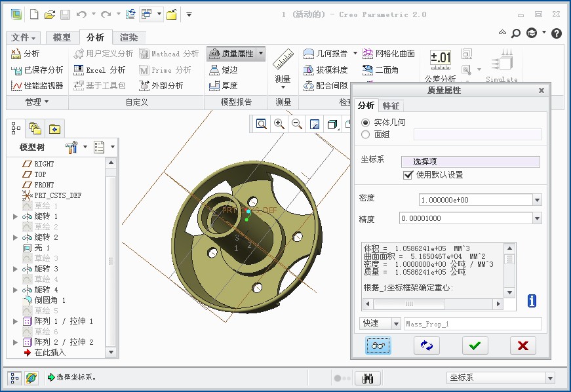Click the glasses preview button in dialog
Image resolution: width=571 pixels, height=392 pixels.
click(x=377, y=345)
